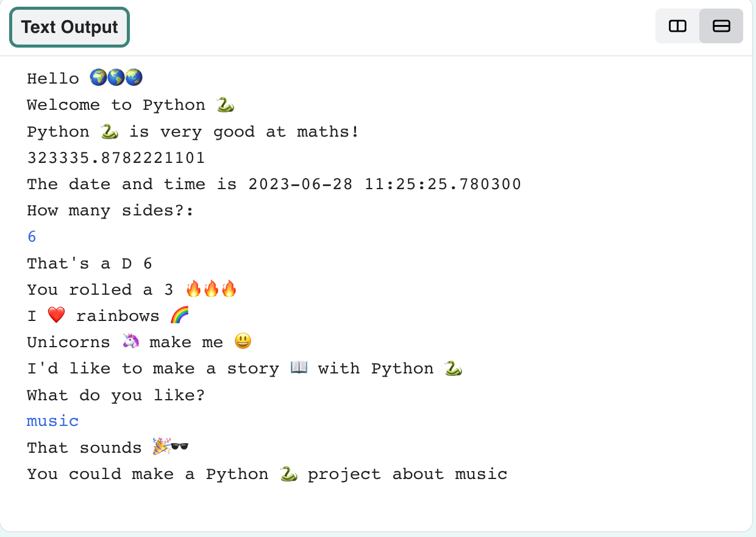Select the heart emoji near rainbows

pos(56,315)
